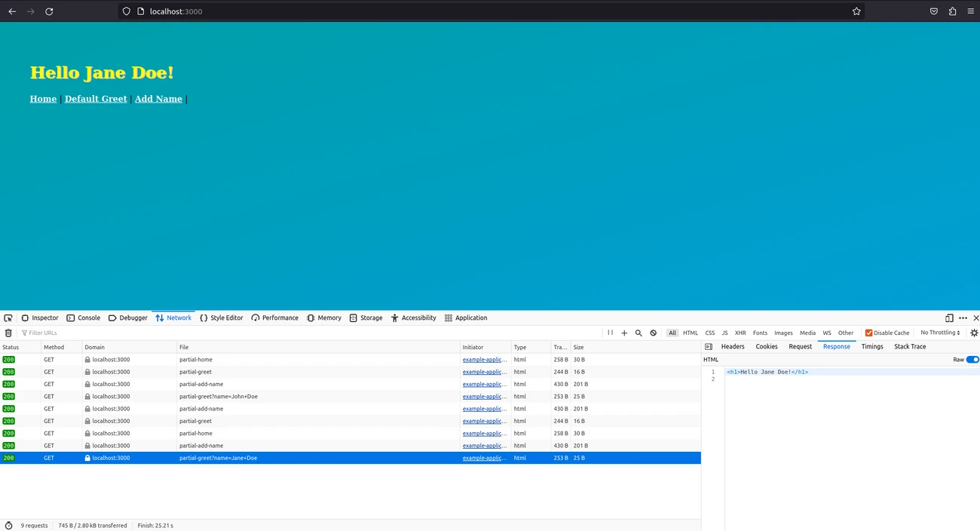Filter requests by XHR type
The width and height of the screenshot is (980, 531).
tap(740, 333)
